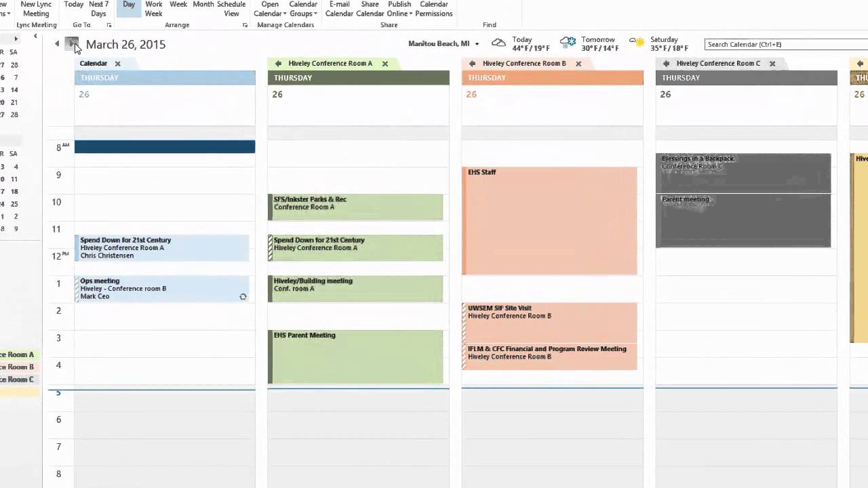
Task: Expand Arrange group dialog launcher
Action: (245, 25)
